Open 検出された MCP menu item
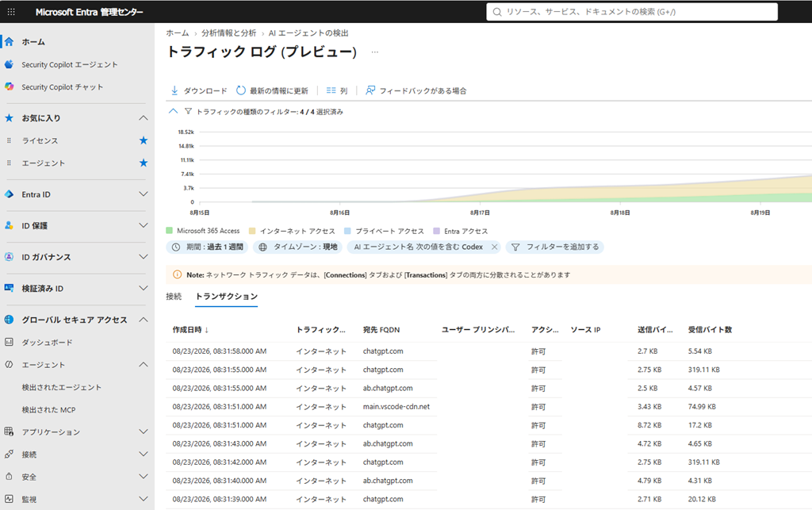812x510 pixels. tap(48, 409)
